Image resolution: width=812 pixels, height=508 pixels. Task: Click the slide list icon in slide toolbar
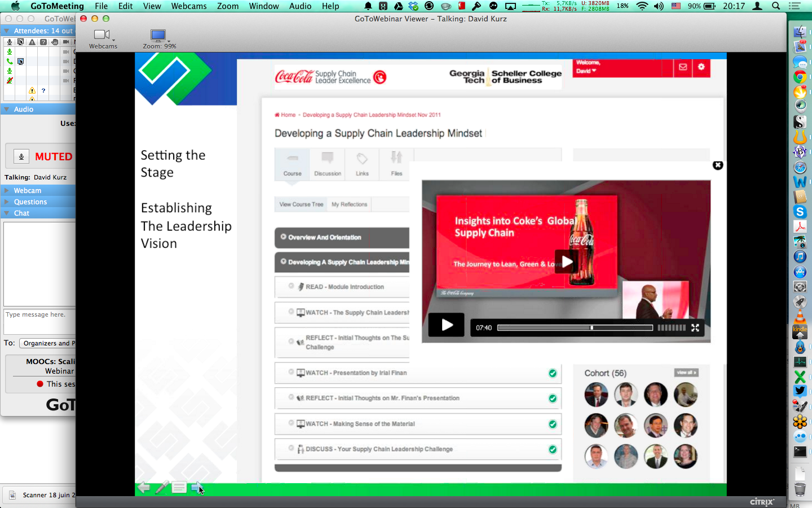pyautogui.click(x=179, y=488)
